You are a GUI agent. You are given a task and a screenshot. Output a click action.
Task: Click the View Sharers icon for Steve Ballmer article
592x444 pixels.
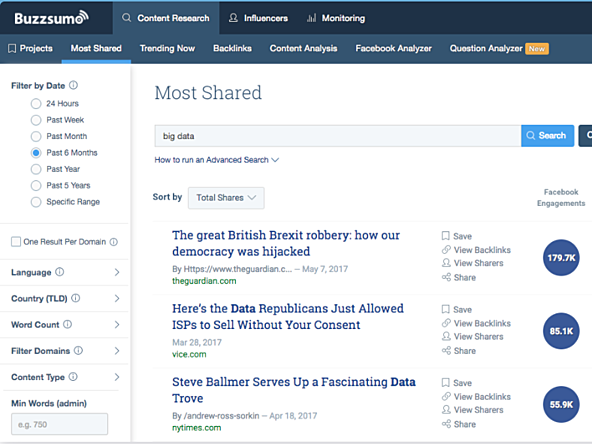click(x=446, y=409)
